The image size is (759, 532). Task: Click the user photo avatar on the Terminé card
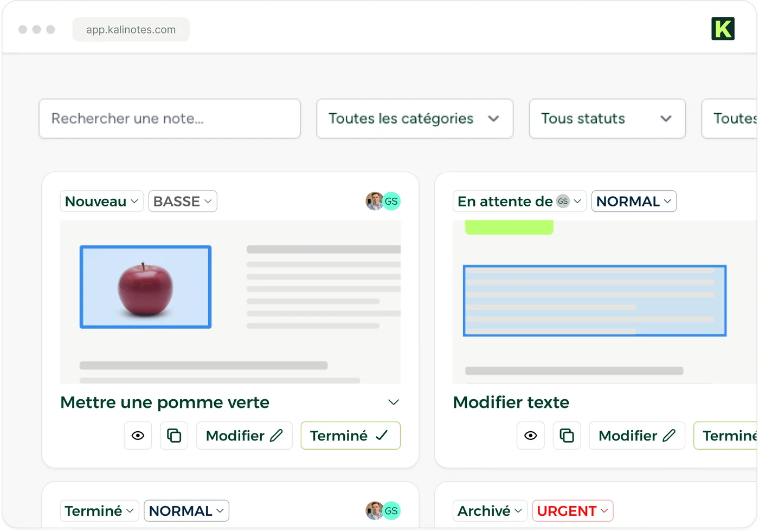tap(374, 511)
